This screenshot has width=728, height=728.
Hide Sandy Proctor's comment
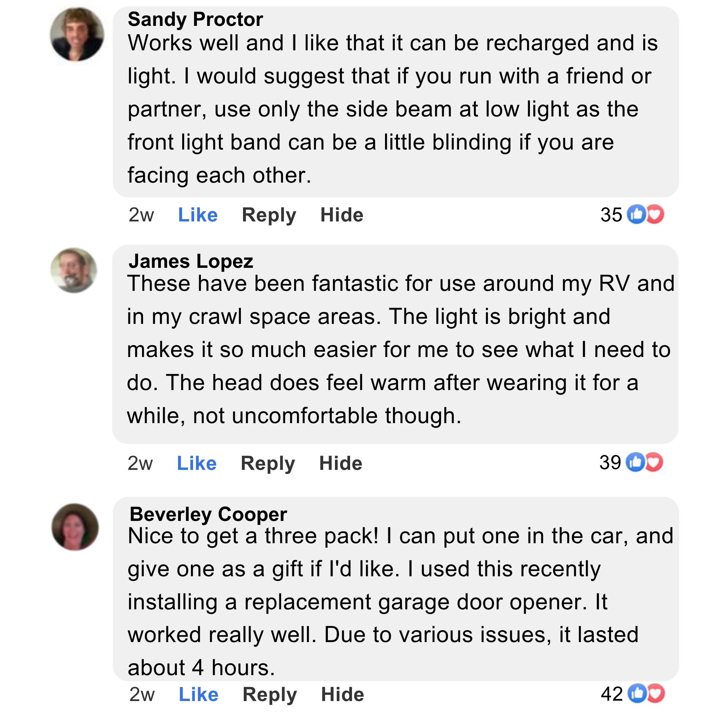click(342, 215)
